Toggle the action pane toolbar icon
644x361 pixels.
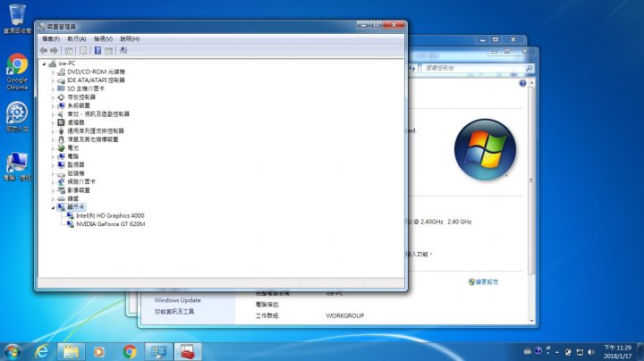click(108, 50)
